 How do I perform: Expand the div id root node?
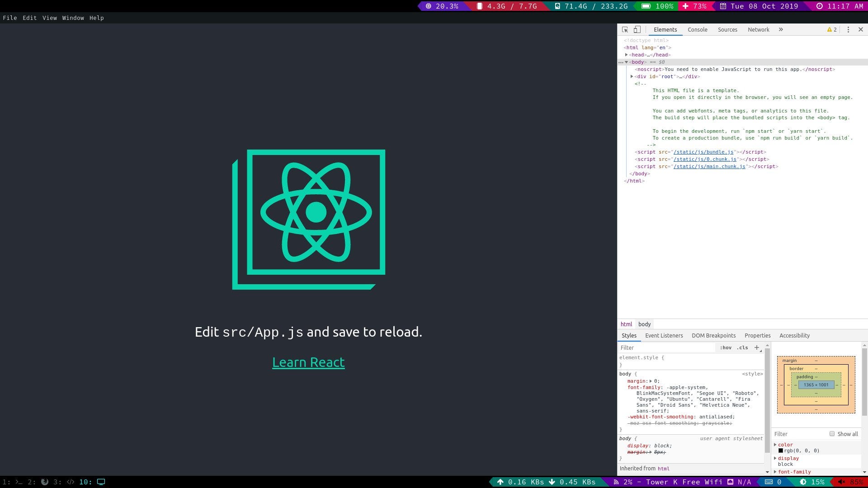click(x=632, y=76)
